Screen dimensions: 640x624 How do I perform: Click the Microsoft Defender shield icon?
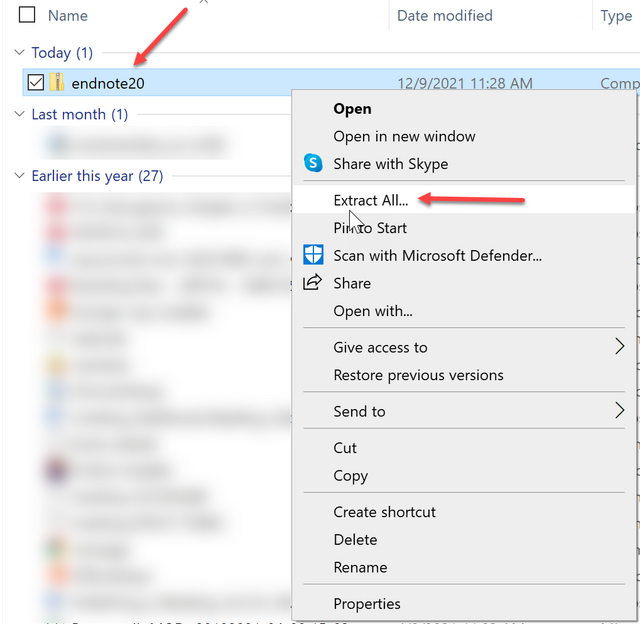point(313,255)
